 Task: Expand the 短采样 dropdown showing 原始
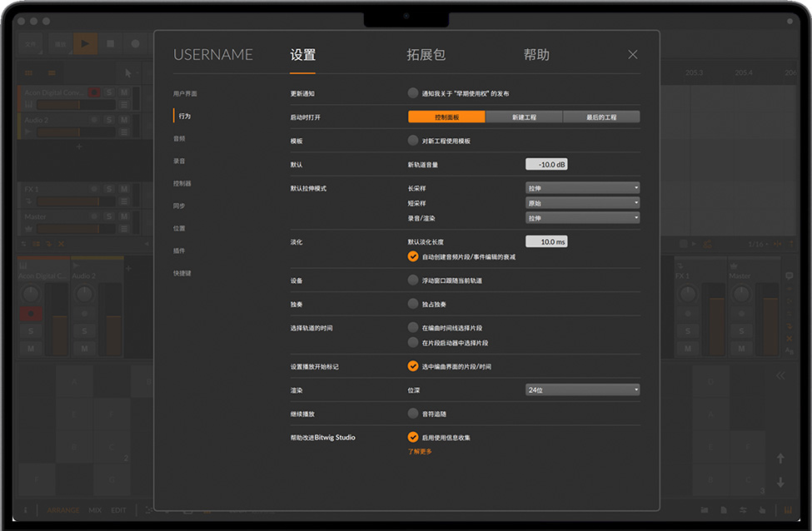coord(582,203)
